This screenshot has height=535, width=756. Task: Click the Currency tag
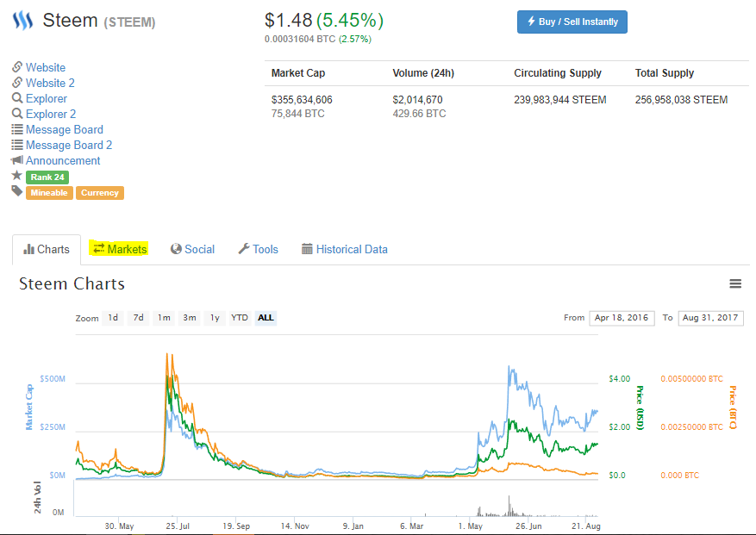(100, 193)
